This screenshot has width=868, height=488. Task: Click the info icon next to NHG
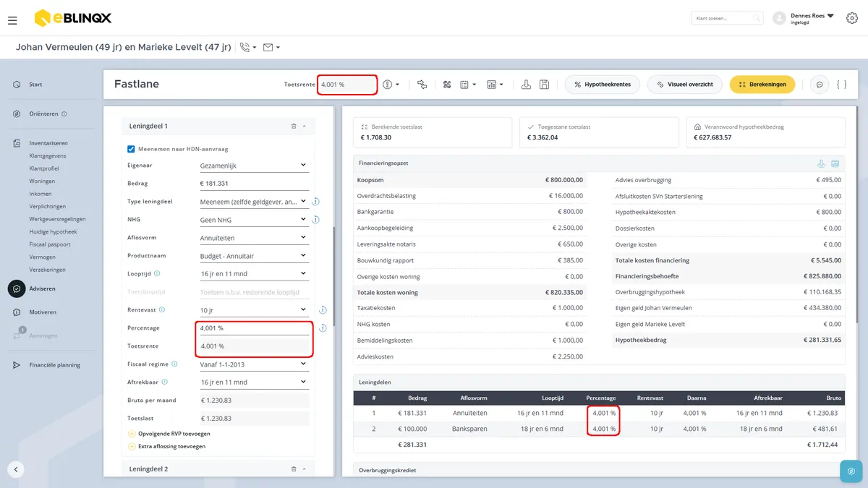(316, 220)
